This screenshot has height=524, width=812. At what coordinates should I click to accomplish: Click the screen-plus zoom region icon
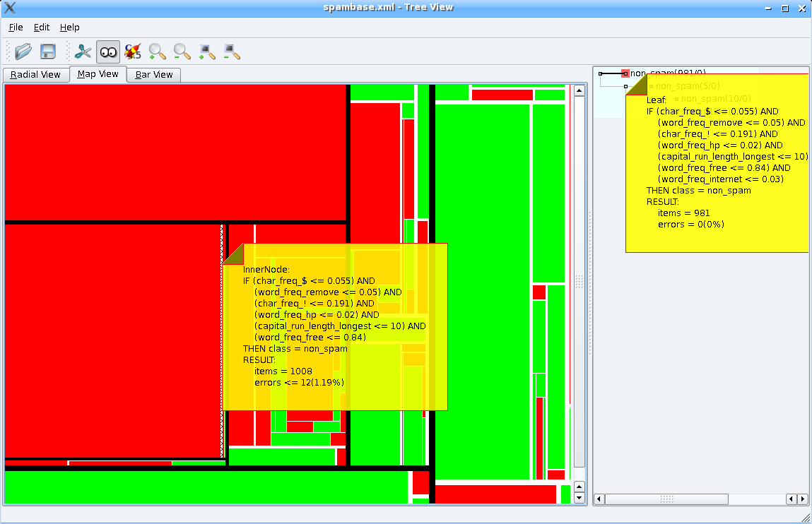coord(207,52)
